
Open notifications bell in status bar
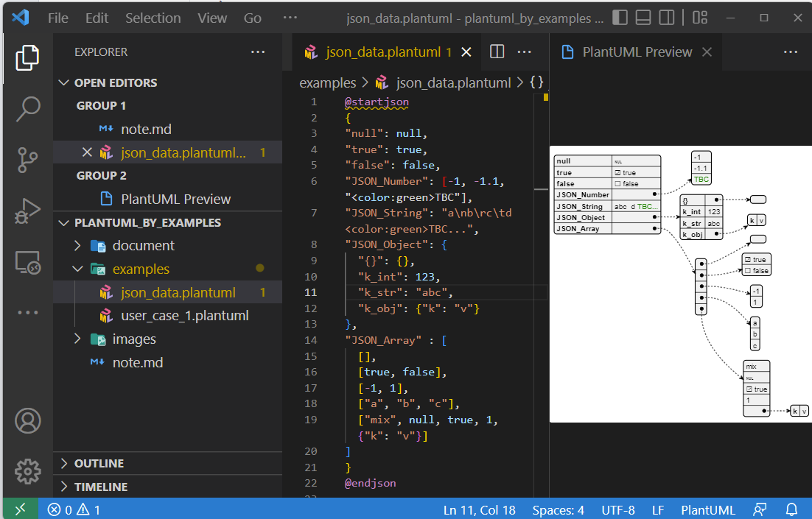point(791,509)
